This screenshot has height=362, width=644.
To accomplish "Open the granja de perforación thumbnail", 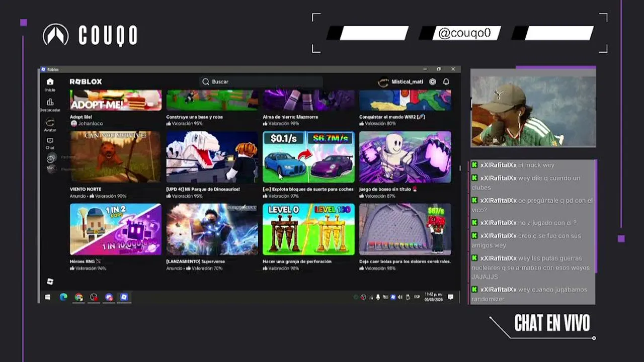I will click(x=308, y=229).
